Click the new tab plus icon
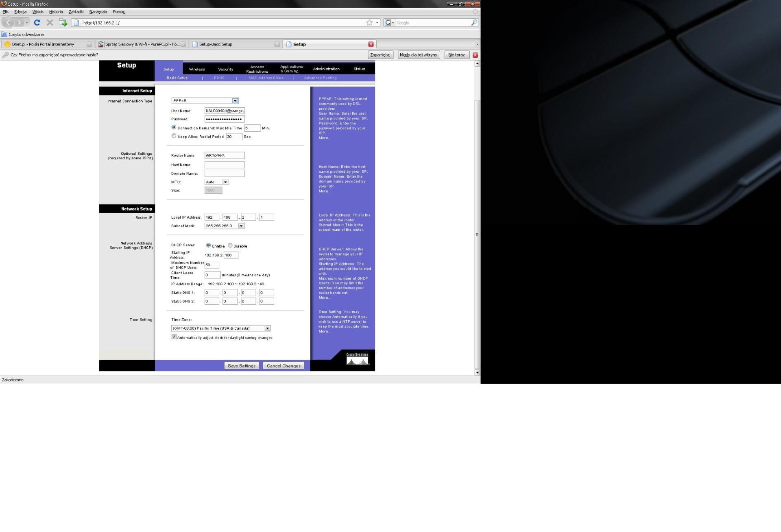The image size is (781, 532). click(x=63, y=23)
